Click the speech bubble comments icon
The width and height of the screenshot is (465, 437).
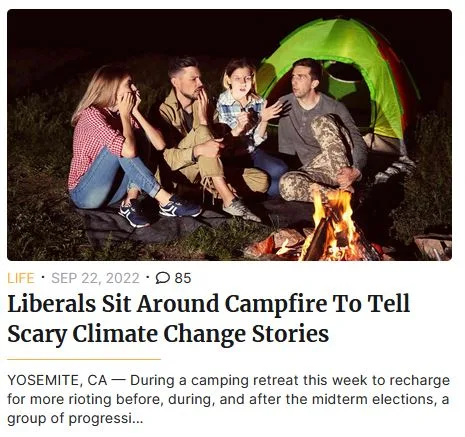pyautogui.click(x=163, y=278)
